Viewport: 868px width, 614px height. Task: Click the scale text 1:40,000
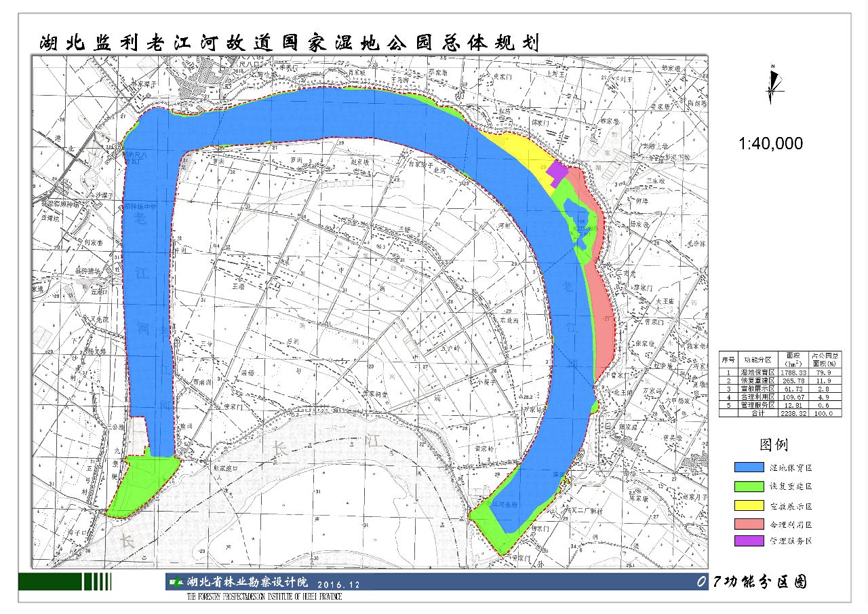coord(771,143)
